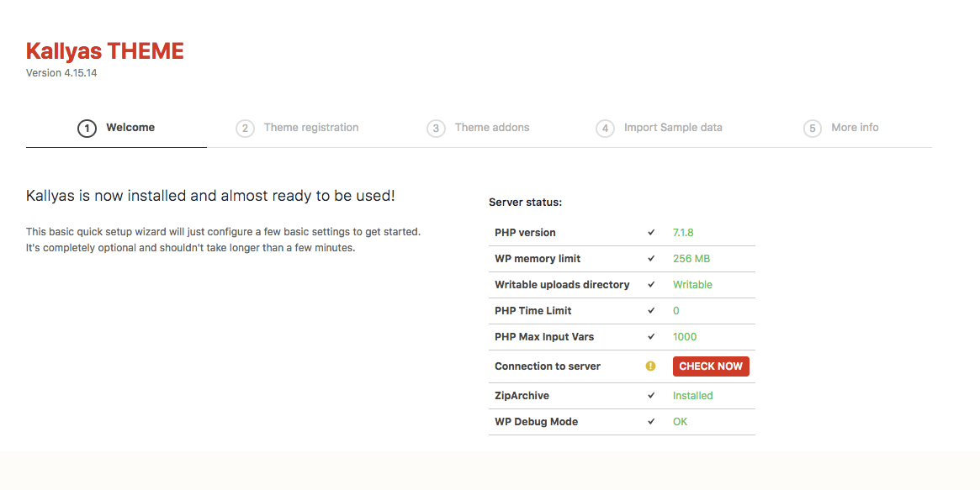Click the WP memory limit checkmark icon
This screenshot has width=980, height=490.
click(651, 258)
